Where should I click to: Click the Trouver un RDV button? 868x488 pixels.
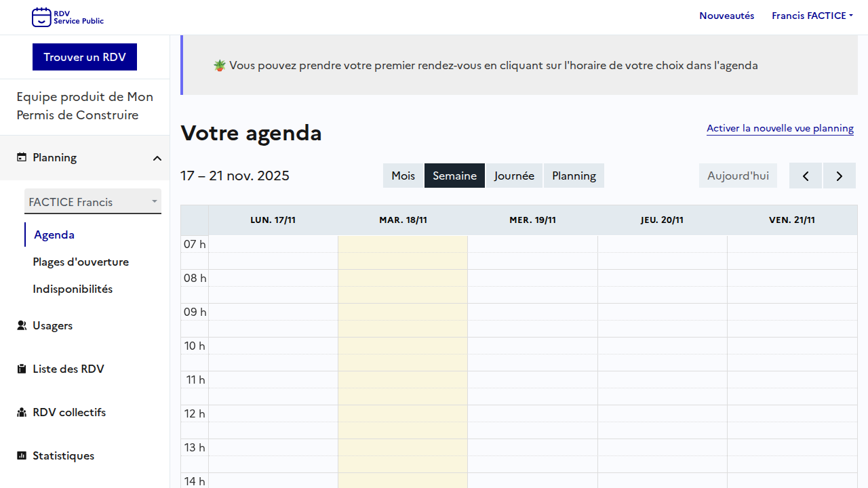pyautogui.click(x=85, y=57)
